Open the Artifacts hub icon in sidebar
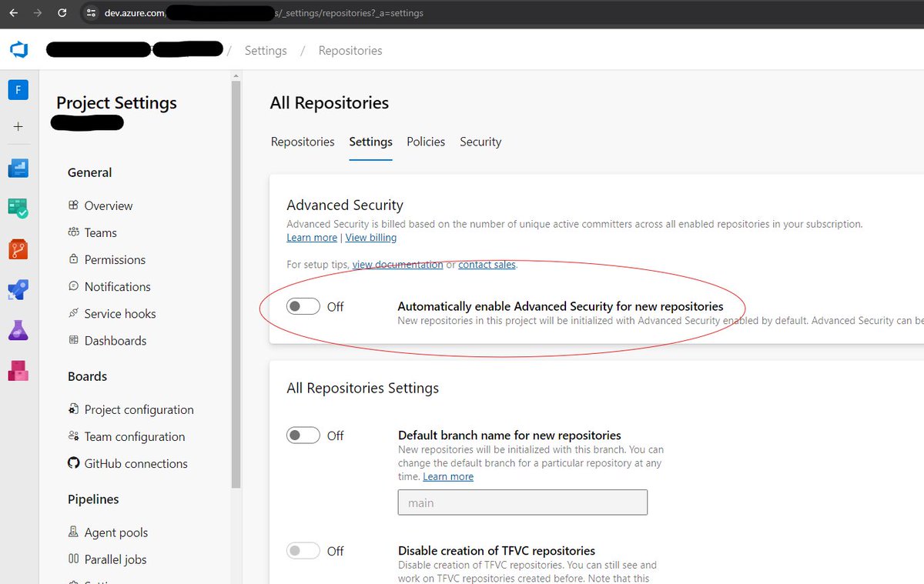This screenshot has width=924, height=584. pyautogui.click(x=18, y=371)
